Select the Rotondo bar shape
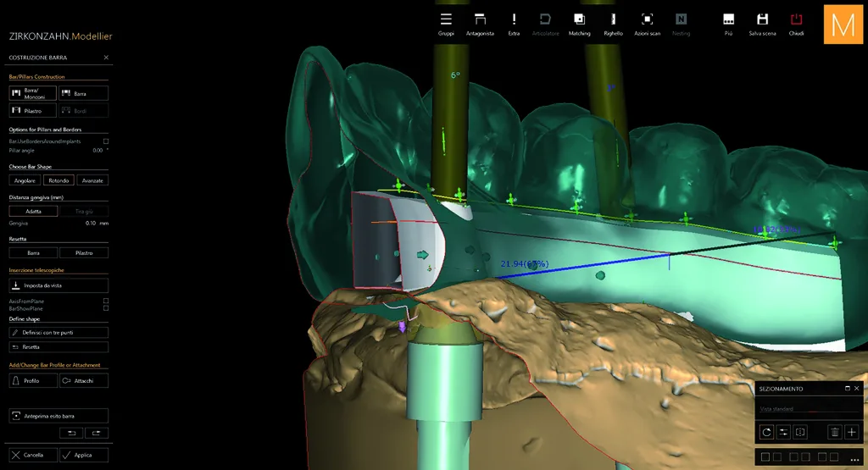This screenshot has width=868, height=470. (58, 180)
